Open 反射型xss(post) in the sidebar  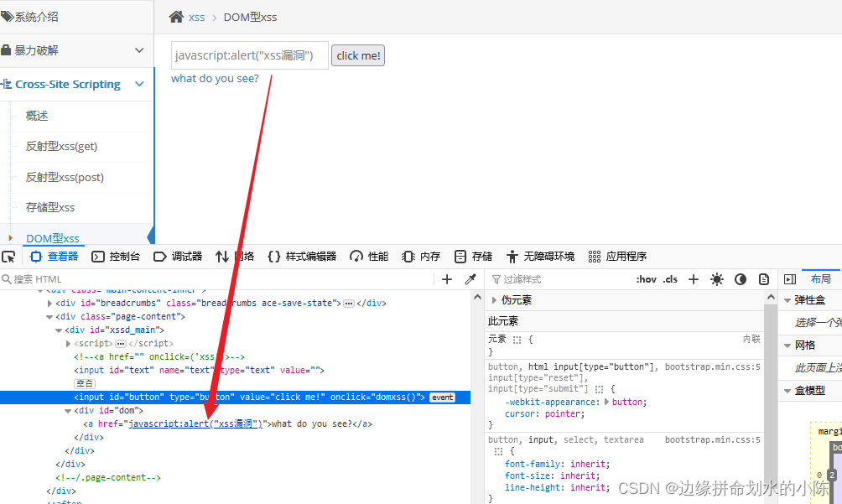(x=65, y=177)
